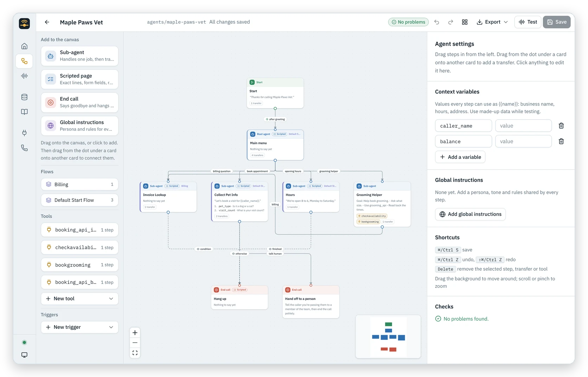The image size is (588, 377).
Task: Add an End call card to the canvas
Action: (x=79, y=102)
